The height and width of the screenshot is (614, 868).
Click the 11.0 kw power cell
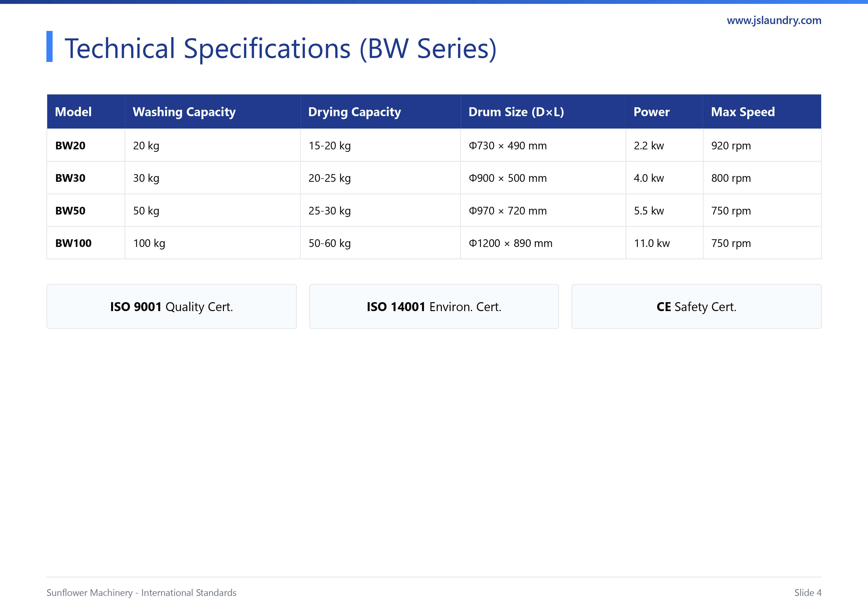[x=664, y=243]
